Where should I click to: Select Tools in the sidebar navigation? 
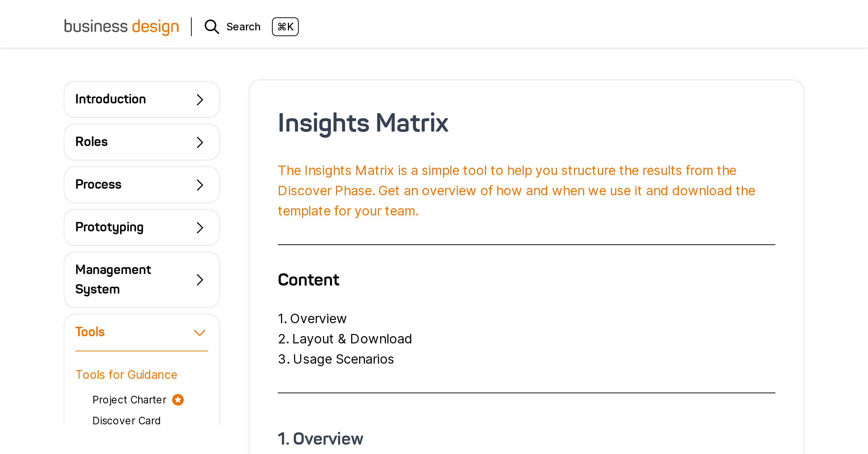[90, 331]
